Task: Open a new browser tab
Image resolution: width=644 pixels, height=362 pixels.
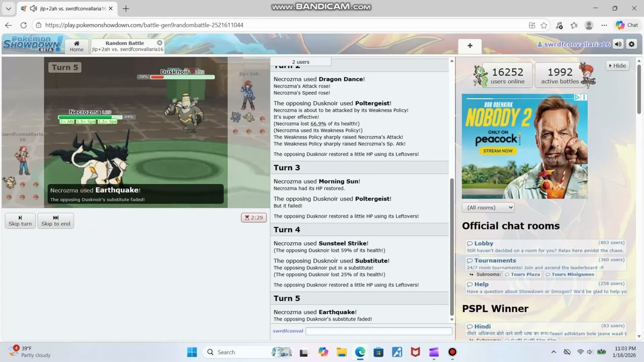Action: (x=126, y=9)
